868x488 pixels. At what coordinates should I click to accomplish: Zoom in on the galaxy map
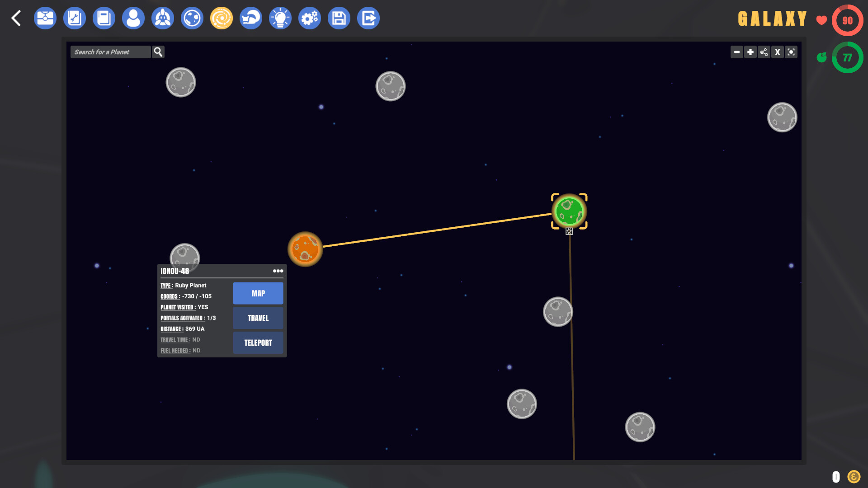point(750,52)
